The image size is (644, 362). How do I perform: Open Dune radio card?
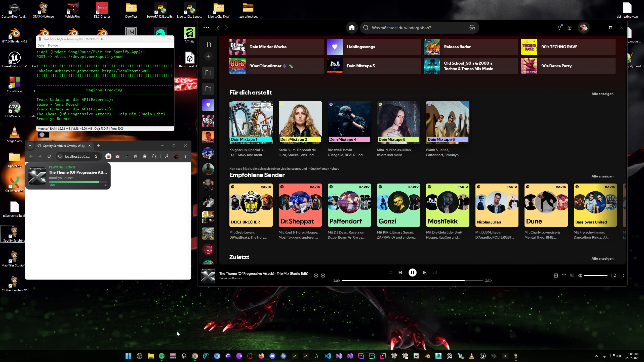546,211
